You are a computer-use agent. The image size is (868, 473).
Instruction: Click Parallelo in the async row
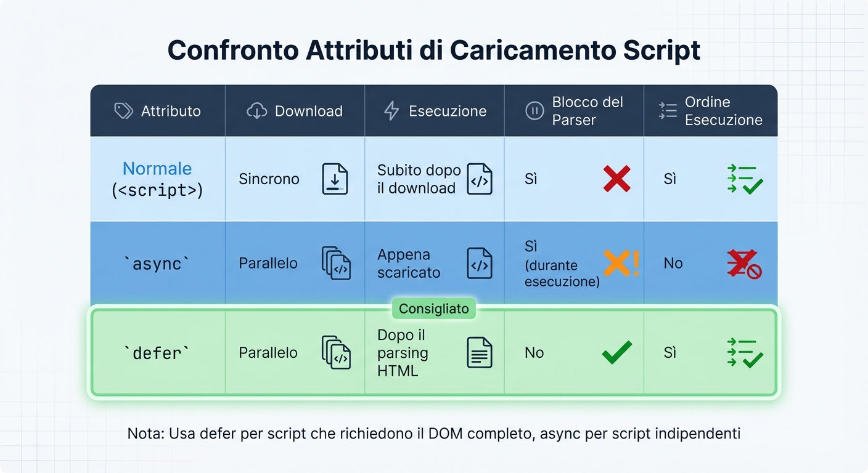pos(268,263)
